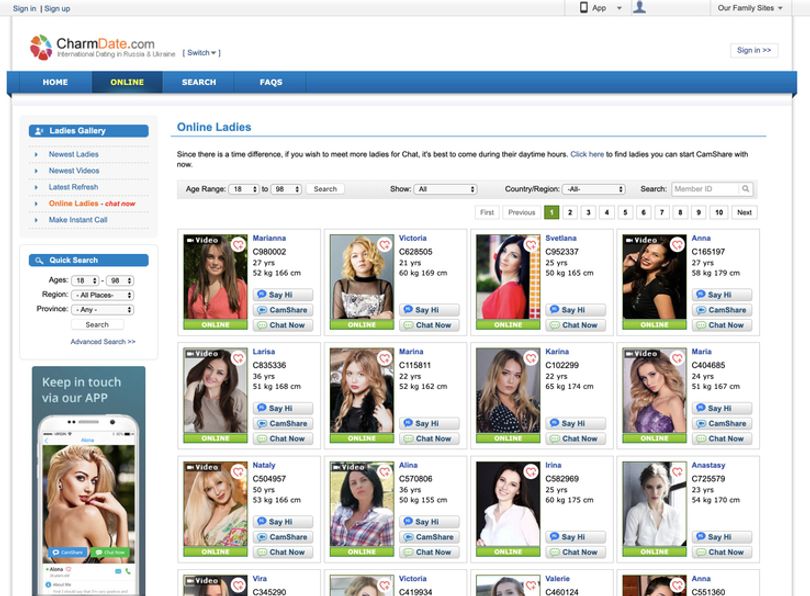Click Chat Now for Victoria C628505
This screenshot has width=810, height=596.
(x=429, y=325)
